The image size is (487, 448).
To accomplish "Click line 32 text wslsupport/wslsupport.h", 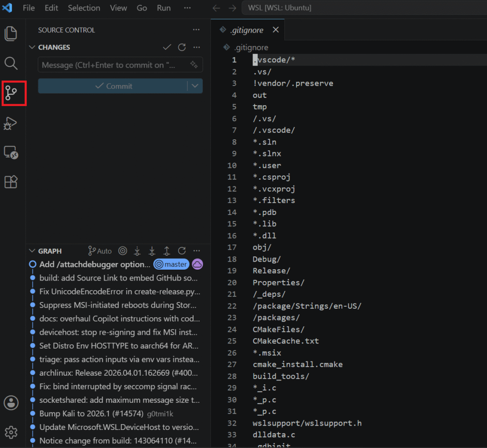I will 307,423.
